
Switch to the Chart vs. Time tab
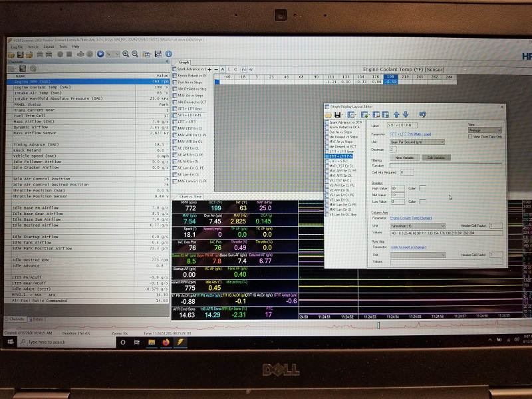(190, 196)
